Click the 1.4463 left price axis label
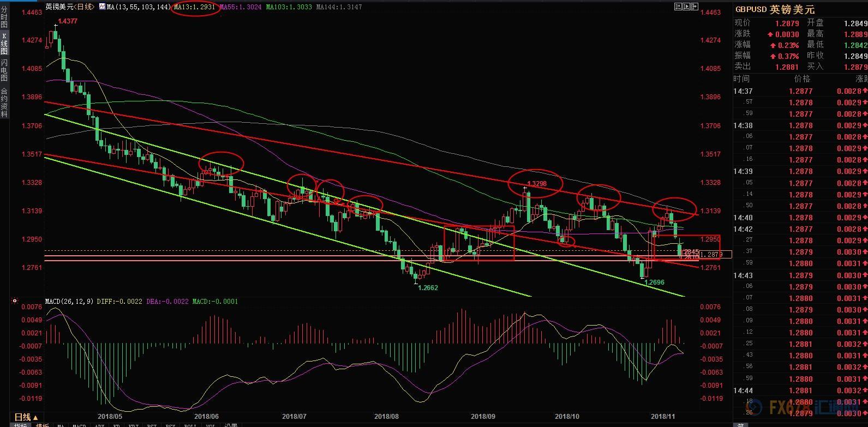The height and width of the screenshot is (427, 868). (32, 12)
